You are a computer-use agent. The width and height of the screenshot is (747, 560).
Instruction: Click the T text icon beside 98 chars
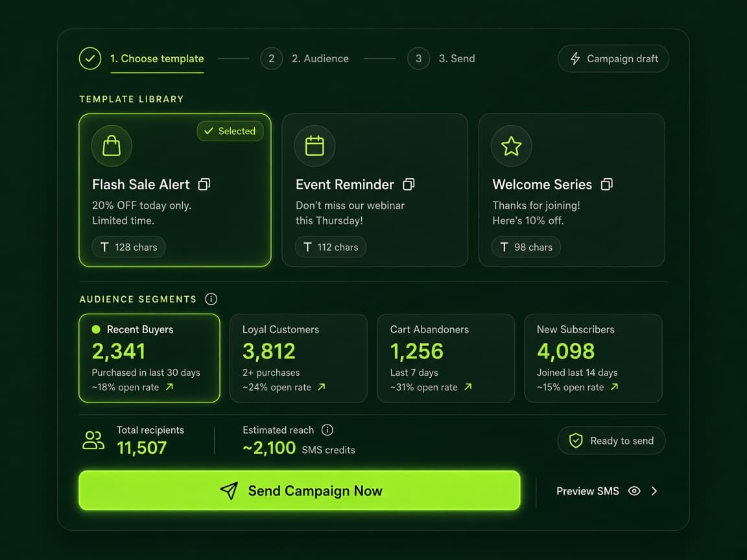(x=504, y=247)
